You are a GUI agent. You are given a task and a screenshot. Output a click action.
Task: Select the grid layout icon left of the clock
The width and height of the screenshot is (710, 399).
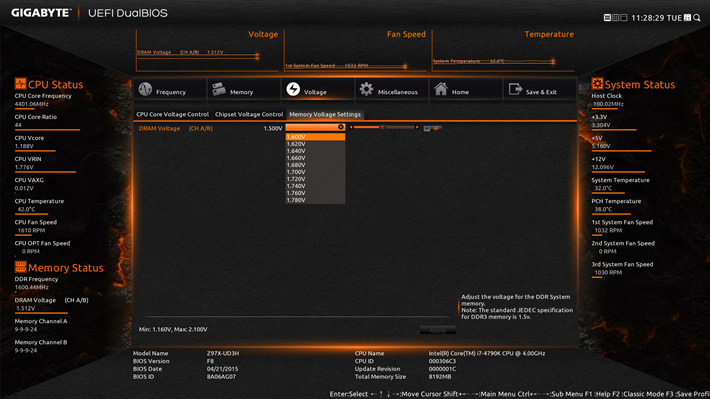pyautogui.click(x=615, y=18)
